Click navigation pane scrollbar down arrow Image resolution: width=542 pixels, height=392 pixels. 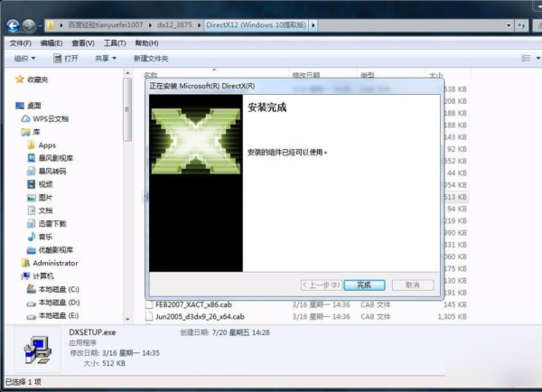pos(127,319)
